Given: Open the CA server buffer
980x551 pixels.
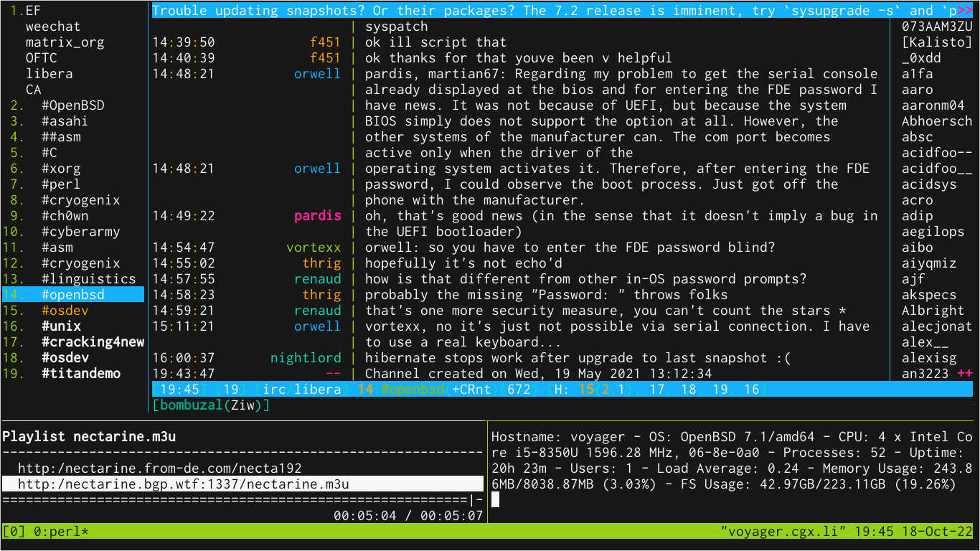Looking at the screenshot, I should tap(34, 90).
